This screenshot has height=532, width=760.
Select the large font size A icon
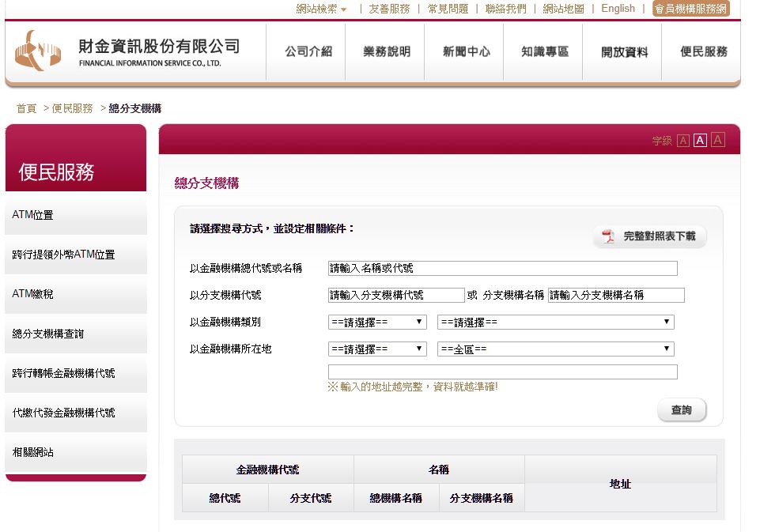point(717,140)
